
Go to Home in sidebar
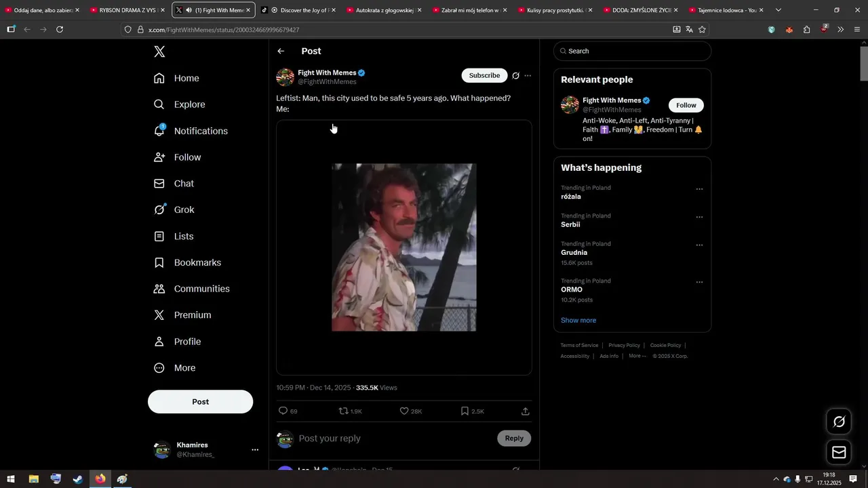[x=176, y=78]
